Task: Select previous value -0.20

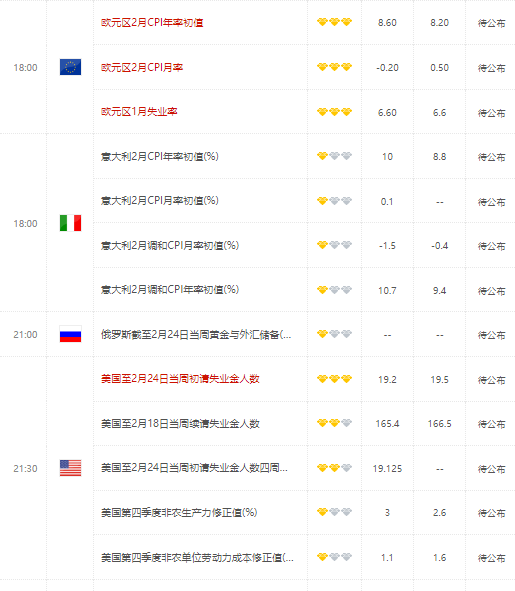Action: click(x=387, y=67)
